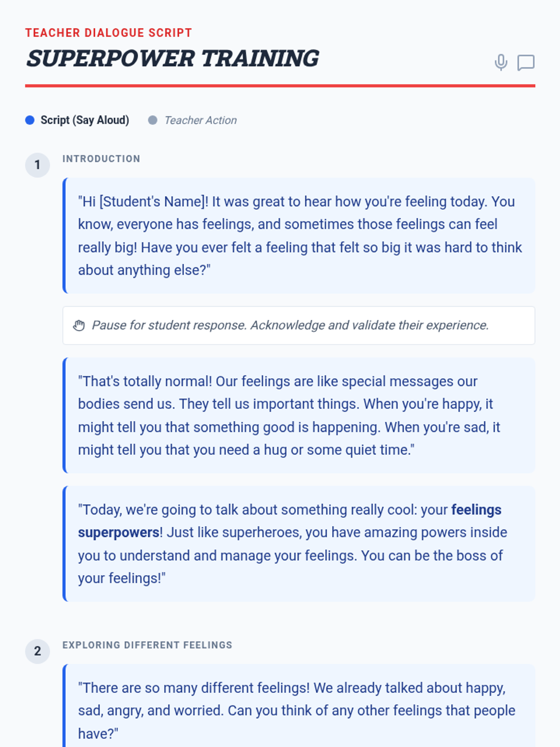Screen dimensions: 560x747
Task: Select the Script (Say Aloud) legend label
Action: (x=84, y=120)
